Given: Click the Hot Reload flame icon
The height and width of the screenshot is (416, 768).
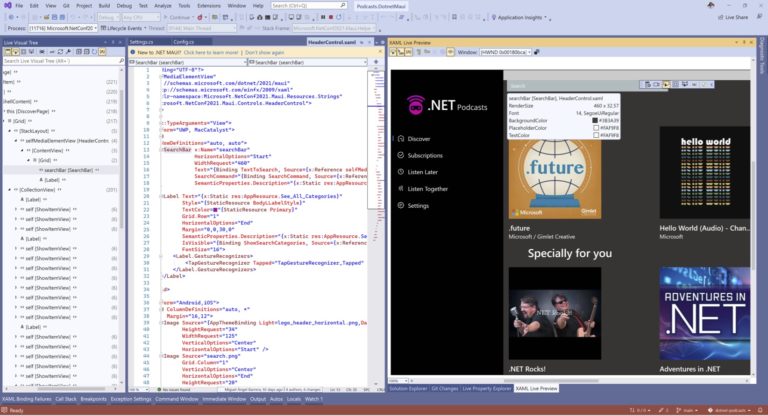Looking at the screenshot, I should 200,18.
